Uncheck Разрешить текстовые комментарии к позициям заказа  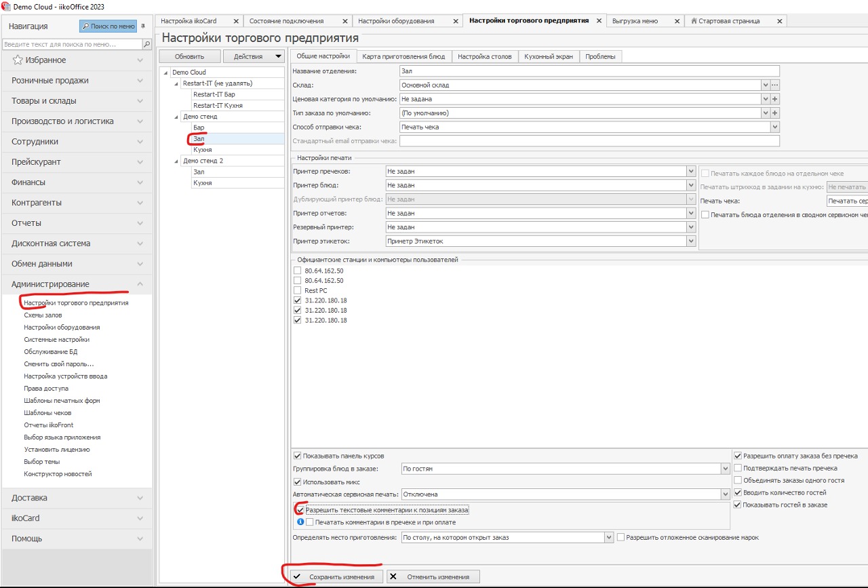(300, 509)
